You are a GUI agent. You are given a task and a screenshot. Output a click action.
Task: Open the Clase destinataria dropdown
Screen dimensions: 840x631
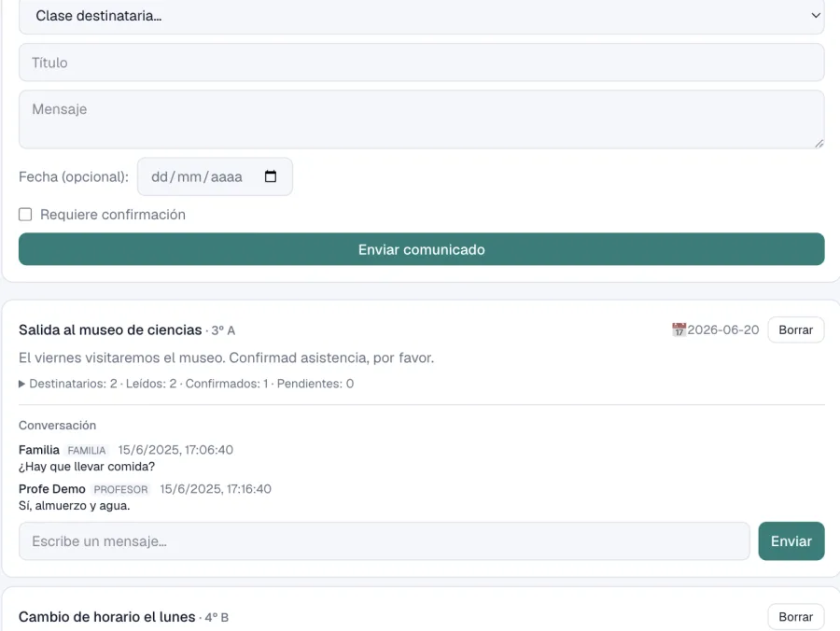point(421,16)
